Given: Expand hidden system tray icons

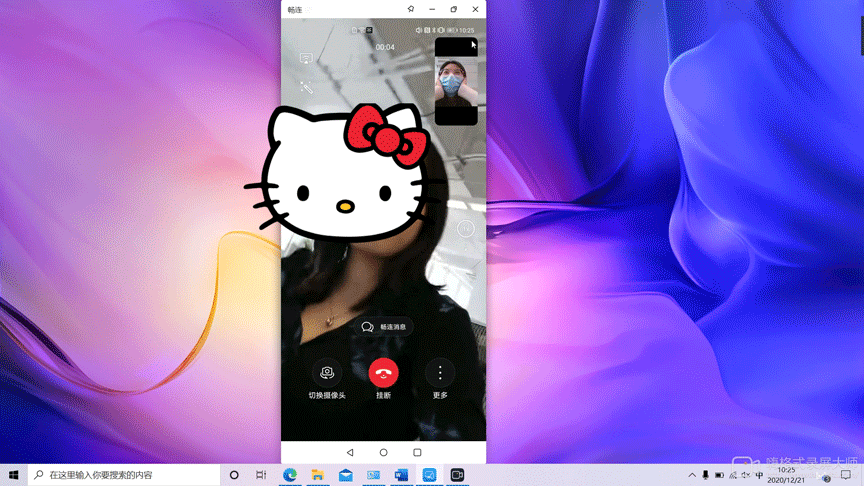Looking at the screenshot, I should click(692, 474).
